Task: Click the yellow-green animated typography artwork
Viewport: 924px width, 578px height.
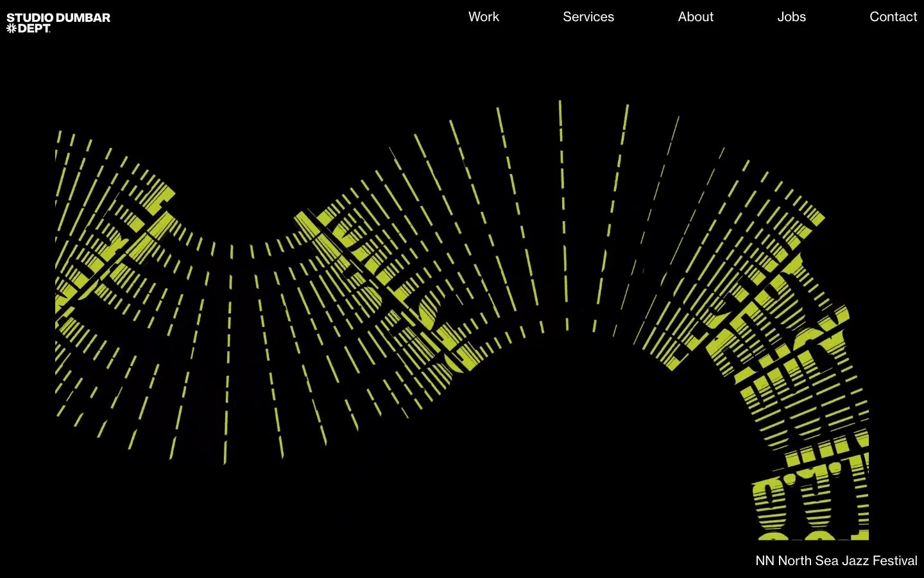Action: pyautogui.click(x=462, y=320)
